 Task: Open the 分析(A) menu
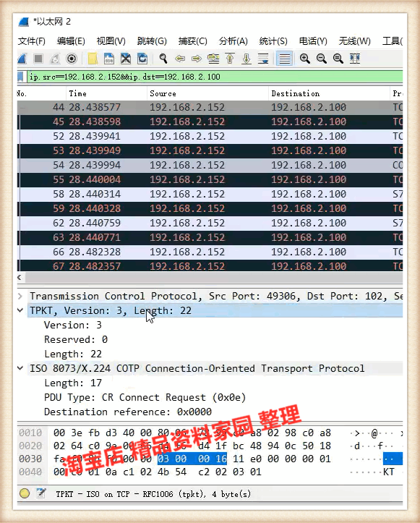coord(233,41)
